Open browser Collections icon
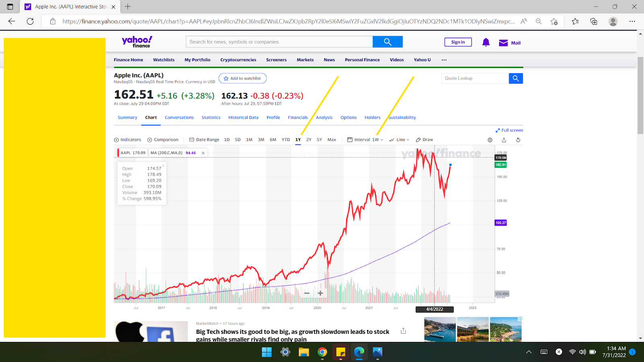The height and width of the screenshot is (362, 644). click(594, 21)
